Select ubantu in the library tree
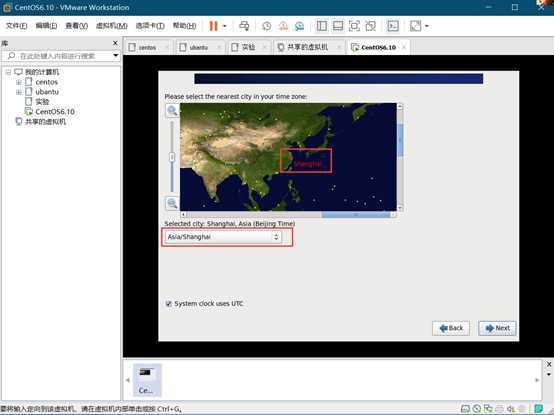 coord(47,92)
